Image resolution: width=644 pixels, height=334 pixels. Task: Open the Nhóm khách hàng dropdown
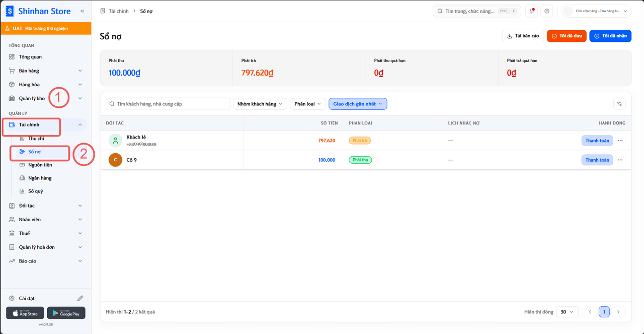coord(260,104)
